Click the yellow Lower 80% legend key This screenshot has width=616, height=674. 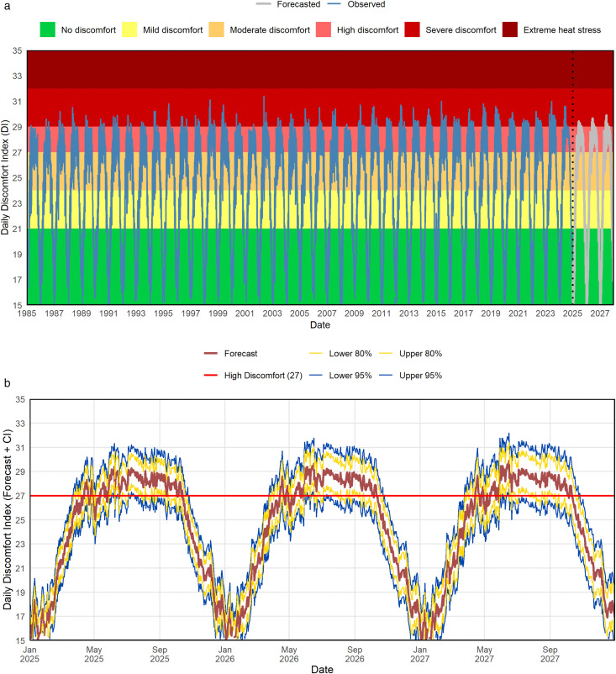coord(315,353)
